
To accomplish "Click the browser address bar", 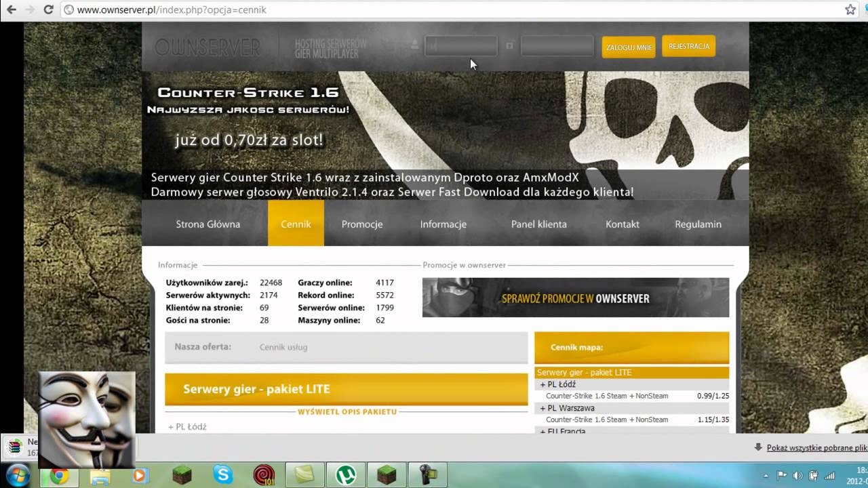I will click(x=451, y=10).
